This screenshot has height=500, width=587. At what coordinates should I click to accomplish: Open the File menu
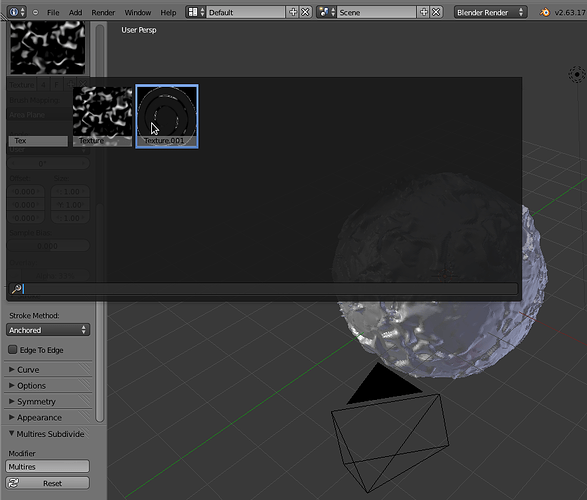pos(53,13)
